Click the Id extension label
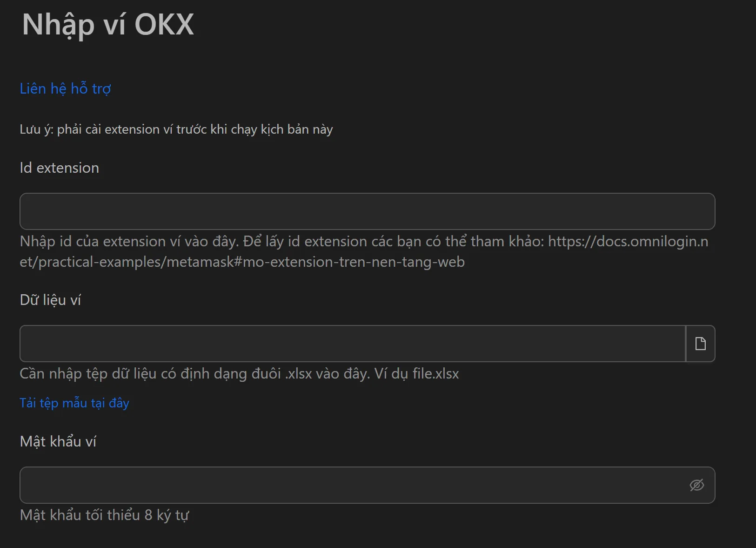This screenshot has height=548, width=756. point(59,168)
